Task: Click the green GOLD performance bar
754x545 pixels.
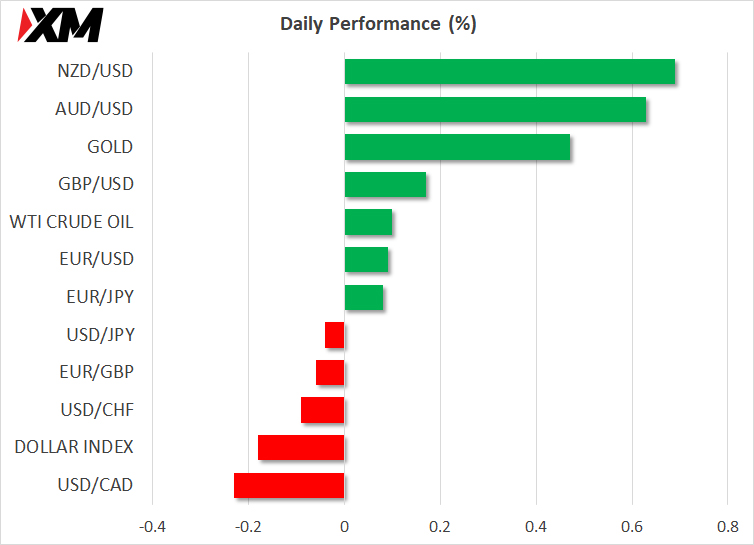Action: 457,147
